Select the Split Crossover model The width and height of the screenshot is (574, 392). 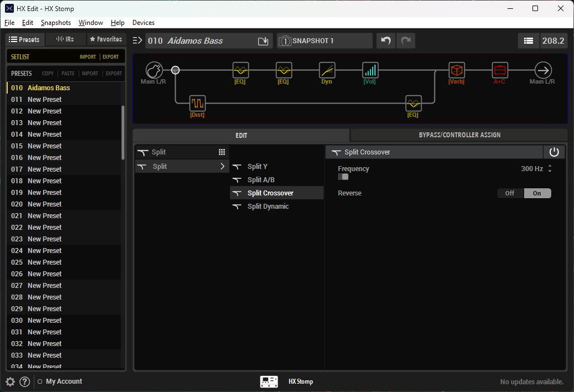[276, 193]
